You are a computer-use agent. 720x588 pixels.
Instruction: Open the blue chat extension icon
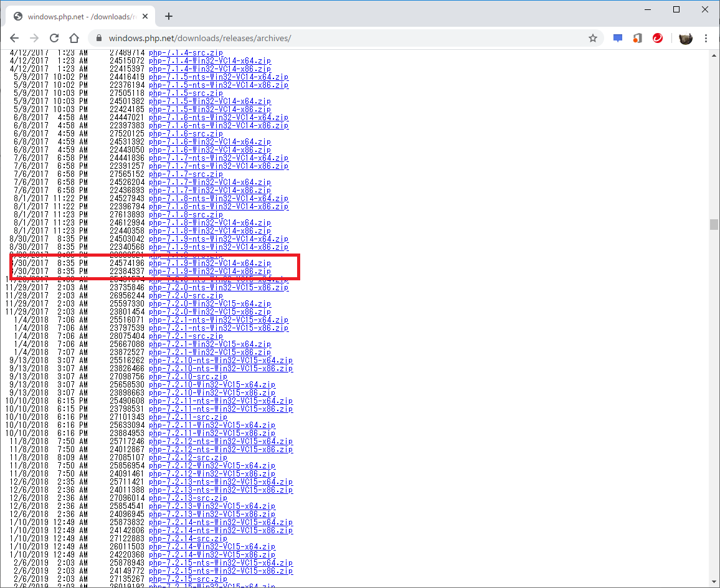click(618, 38)
